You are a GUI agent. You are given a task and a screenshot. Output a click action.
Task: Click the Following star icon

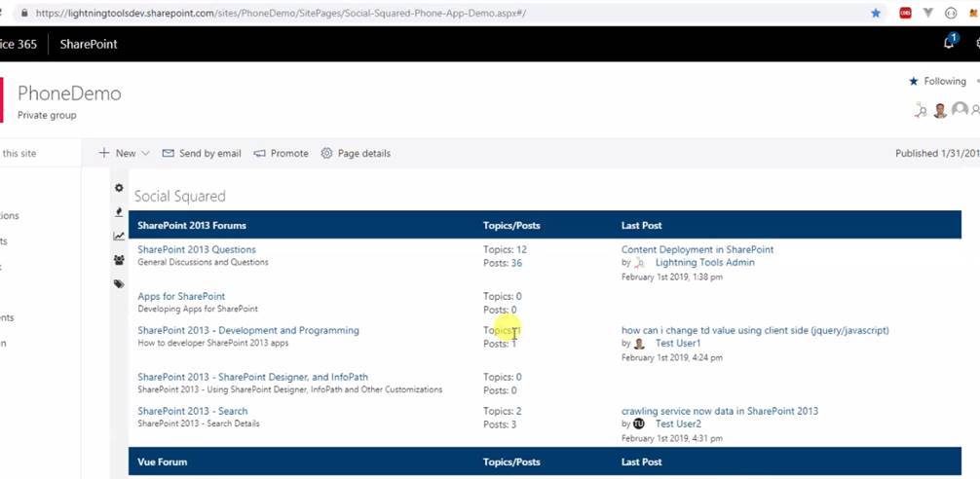click(x=913, y=81)
